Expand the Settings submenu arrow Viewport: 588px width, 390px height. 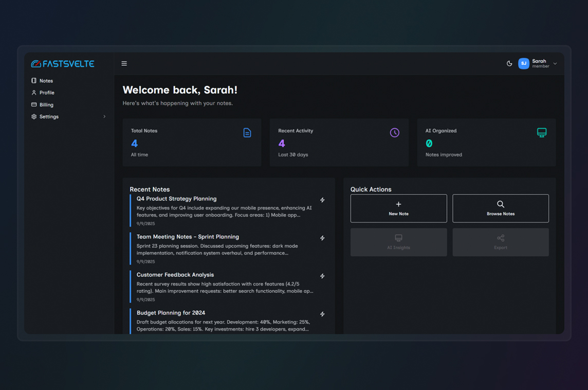point(104,116)
